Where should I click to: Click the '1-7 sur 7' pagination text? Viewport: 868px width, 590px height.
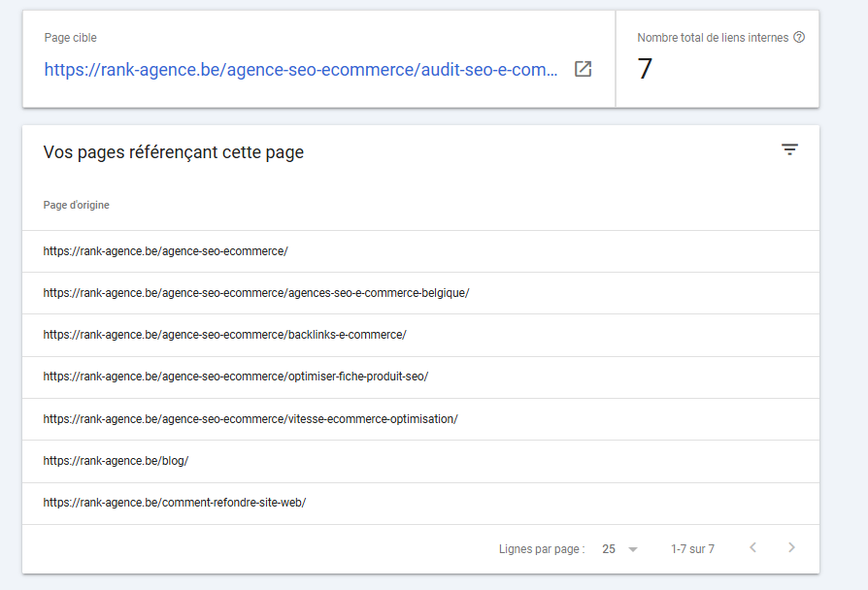[x=692, y=549]
